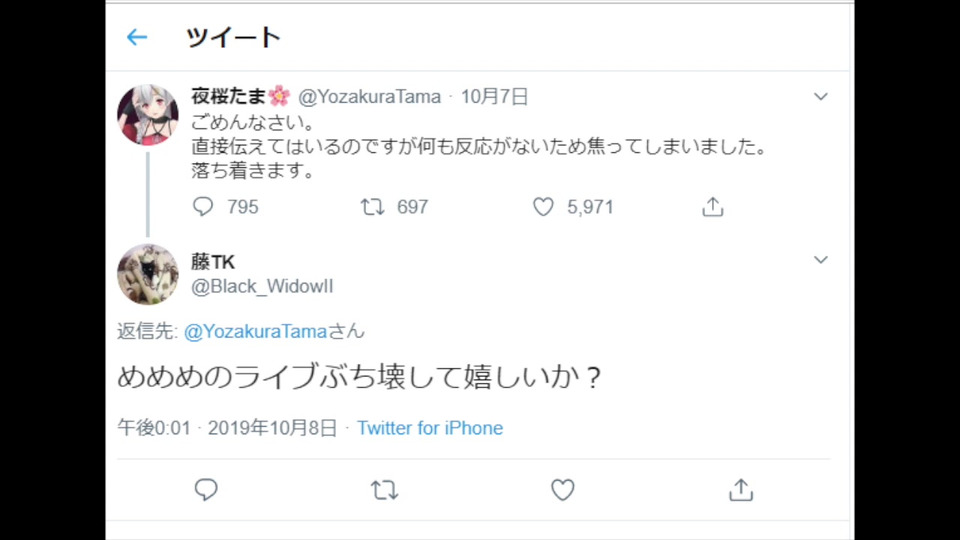Open the 夜桜たま profile avatar
The image size is (960, 540).
point(148,114)
